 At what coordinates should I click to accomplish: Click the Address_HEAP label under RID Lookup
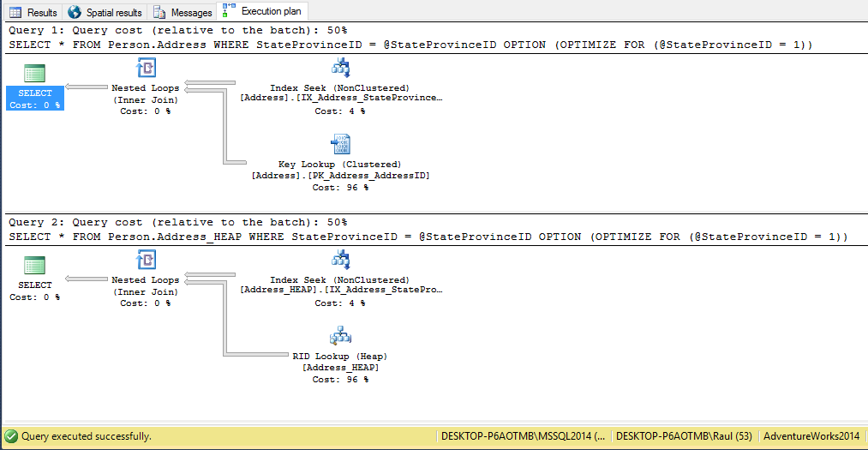340,368
